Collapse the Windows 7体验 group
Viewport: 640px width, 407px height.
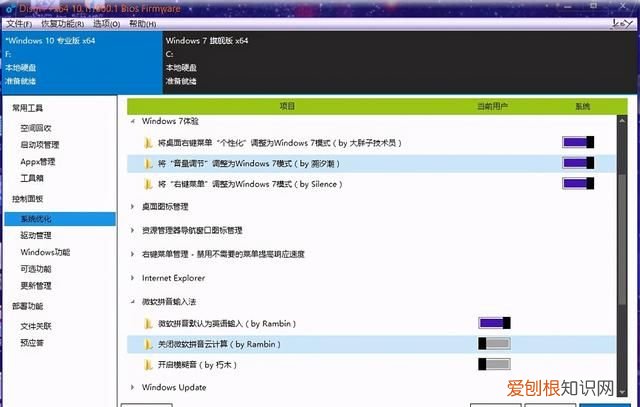coord(133,121)
